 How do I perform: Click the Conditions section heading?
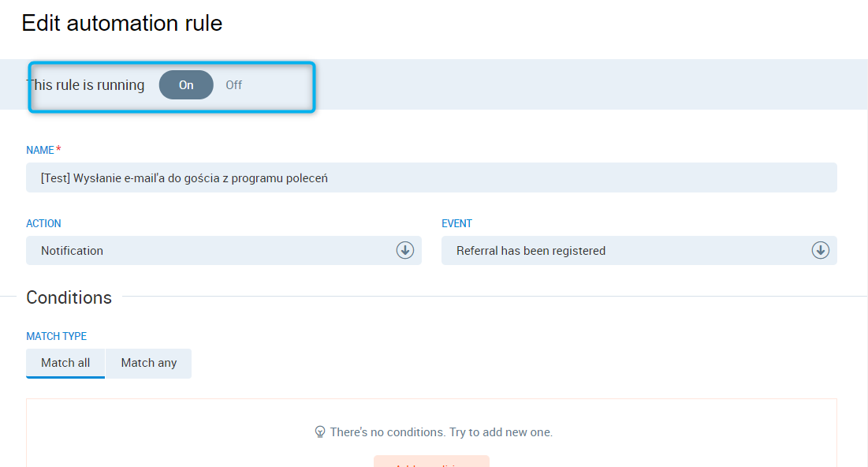(x=69, y=297)
